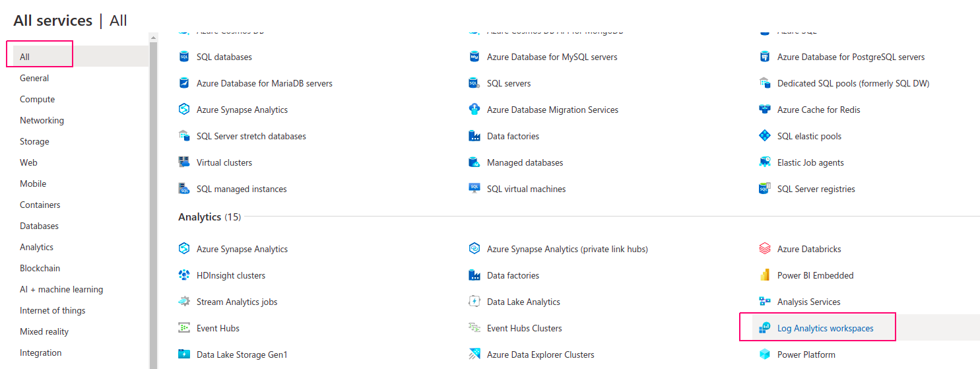Screen dimensions: 980x369
Task: Open the Managed databases icon
Action: [x=474, y=162]
